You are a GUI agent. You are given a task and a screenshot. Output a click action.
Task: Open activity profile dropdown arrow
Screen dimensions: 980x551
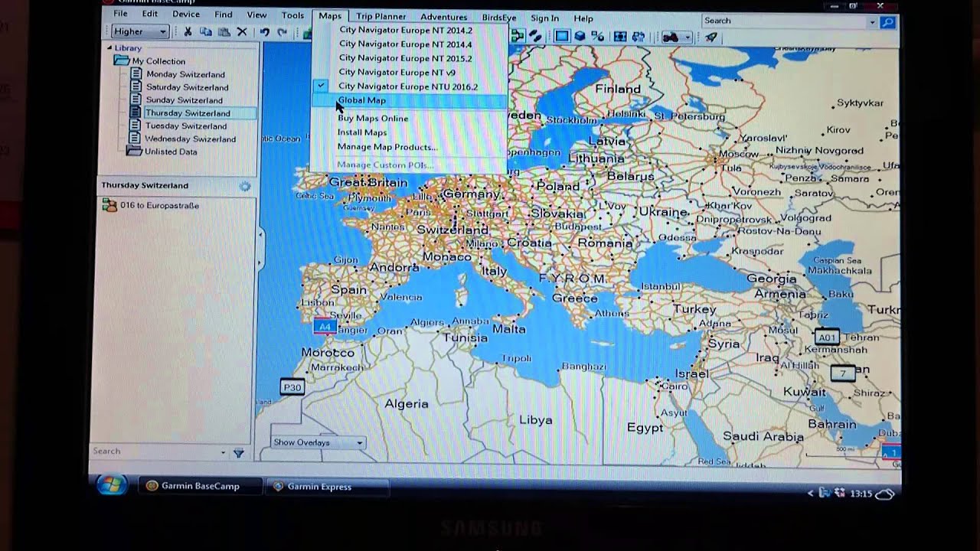coord(687,37)
